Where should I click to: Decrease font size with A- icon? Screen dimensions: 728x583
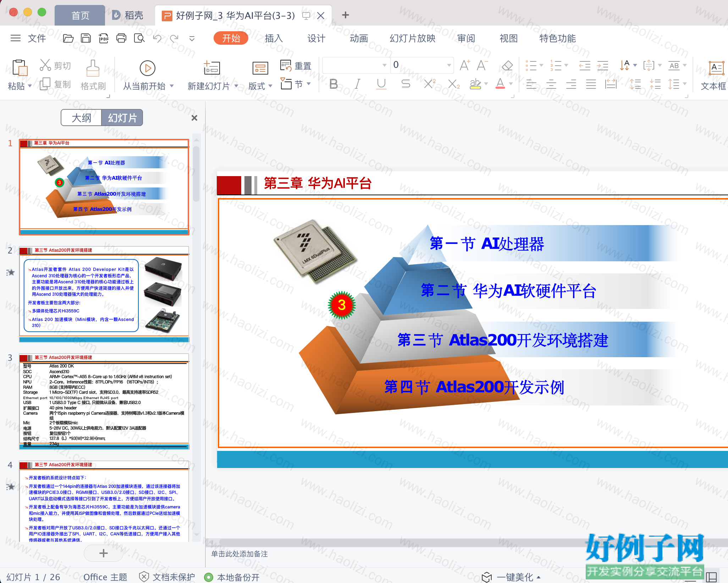pos(482,65)
